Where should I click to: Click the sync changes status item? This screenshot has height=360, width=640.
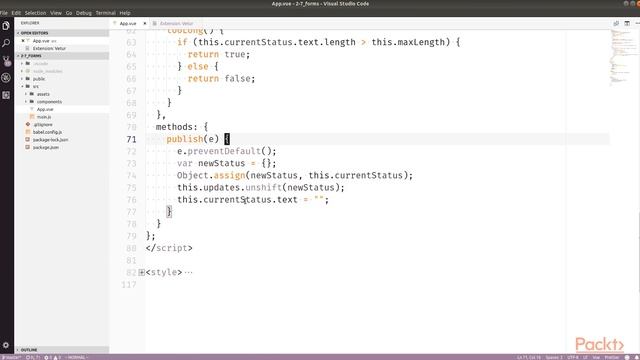pos(33,358)
